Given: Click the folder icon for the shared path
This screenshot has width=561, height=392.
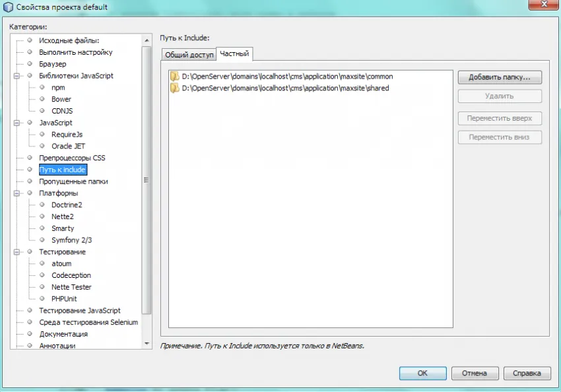Looking at the screenshot, I should click(x=174, y=88).
